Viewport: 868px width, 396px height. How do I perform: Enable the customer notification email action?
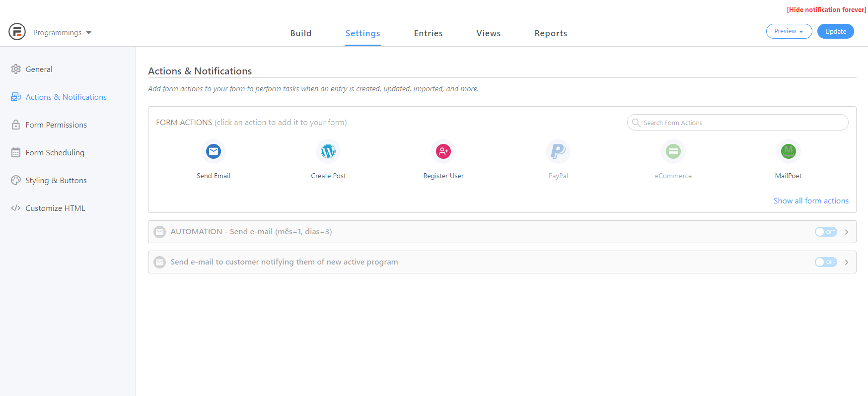[x=826, y=262]
